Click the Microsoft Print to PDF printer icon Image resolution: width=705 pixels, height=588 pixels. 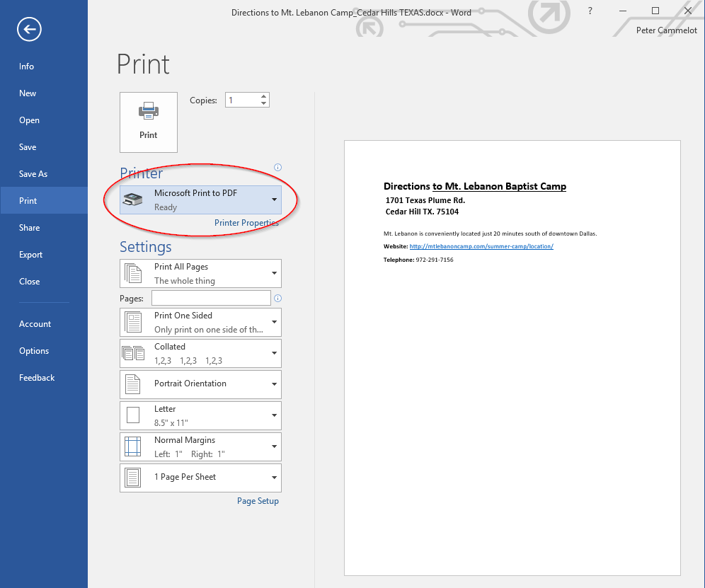point(132,200)
